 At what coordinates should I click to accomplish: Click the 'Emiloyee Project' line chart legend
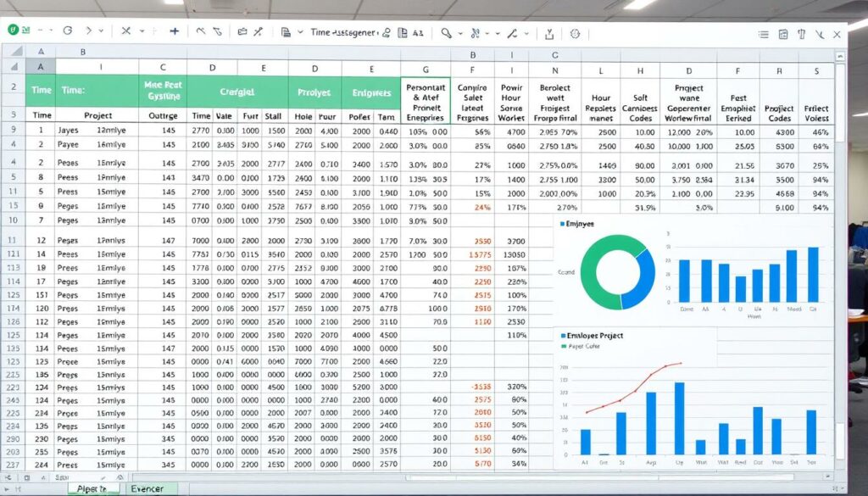(x=592, y=336)
